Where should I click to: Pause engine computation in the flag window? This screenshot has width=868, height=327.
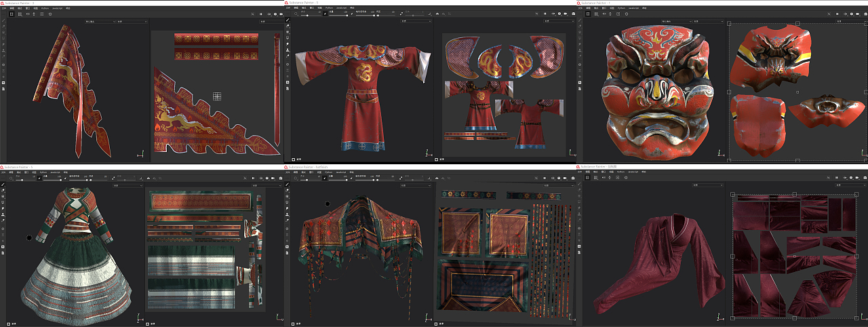[x=260, y=14]
